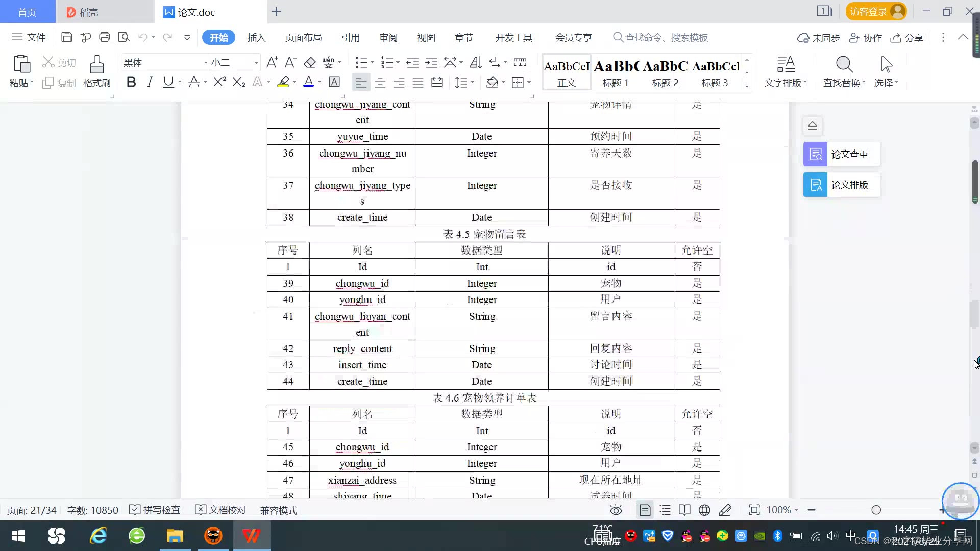Click the save icon in quick toolbar
980x551 pixels.
(x=66, y=37)
